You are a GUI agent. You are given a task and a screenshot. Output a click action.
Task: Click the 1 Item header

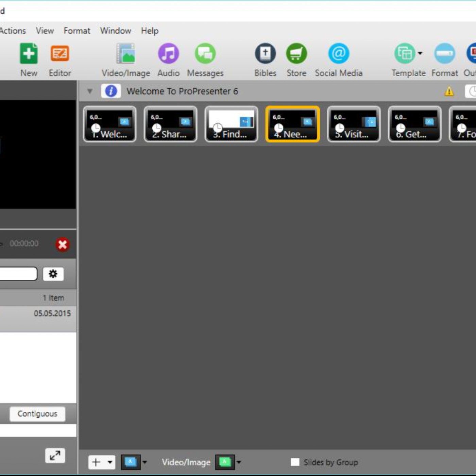coord(38,298)
